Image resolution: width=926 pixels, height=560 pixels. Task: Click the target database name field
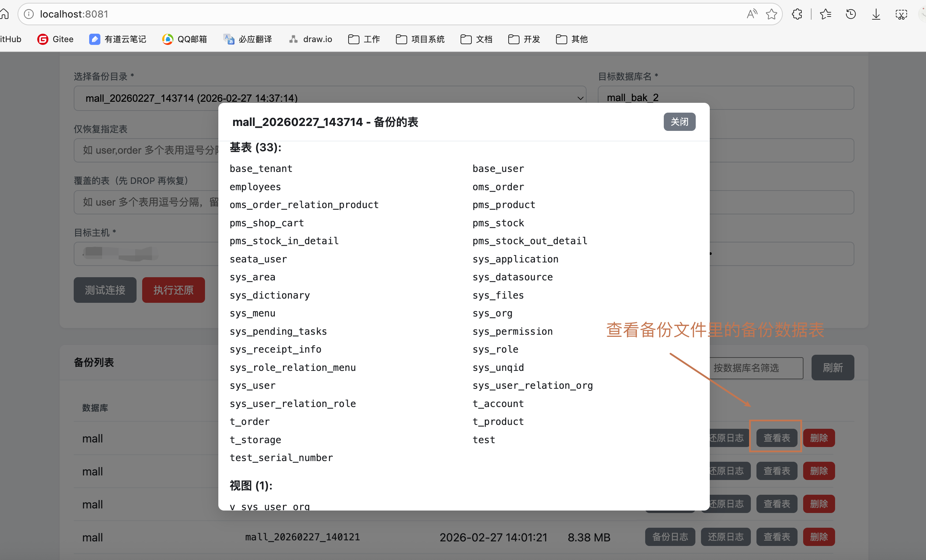pos(725,98)
